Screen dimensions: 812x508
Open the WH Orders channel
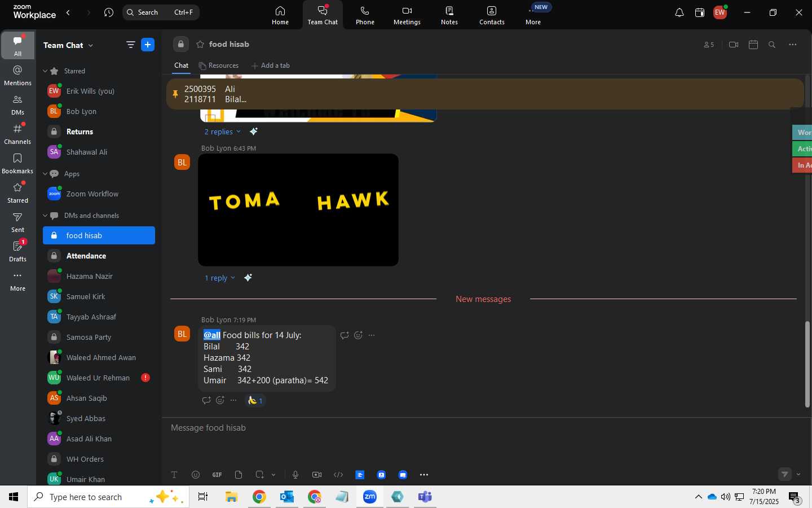[x=99, y=459]
